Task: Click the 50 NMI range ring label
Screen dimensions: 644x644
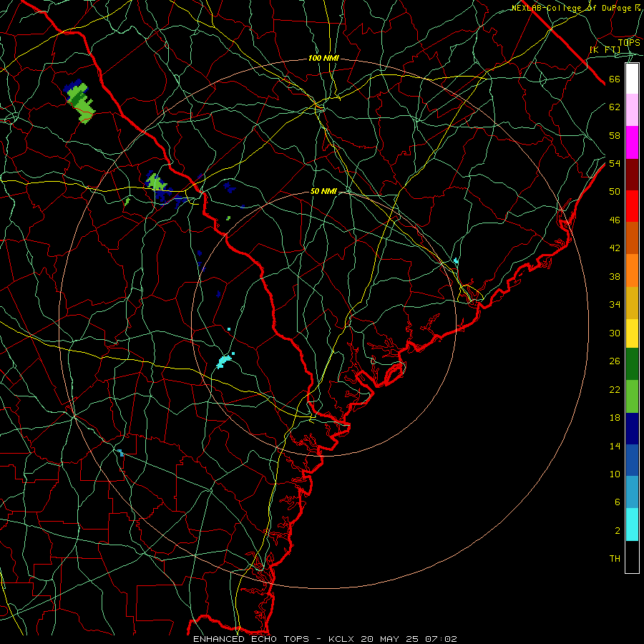Action: tap(323, 191)
